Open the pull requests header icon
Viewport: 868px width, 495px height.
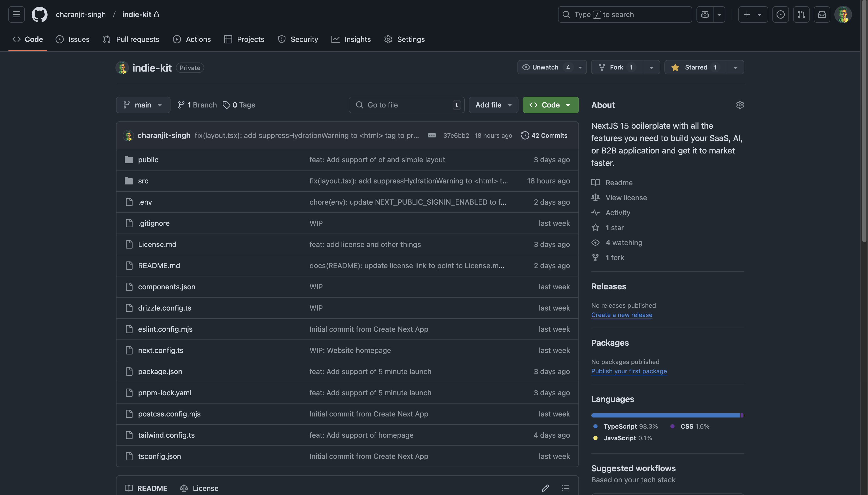[801, 14]
